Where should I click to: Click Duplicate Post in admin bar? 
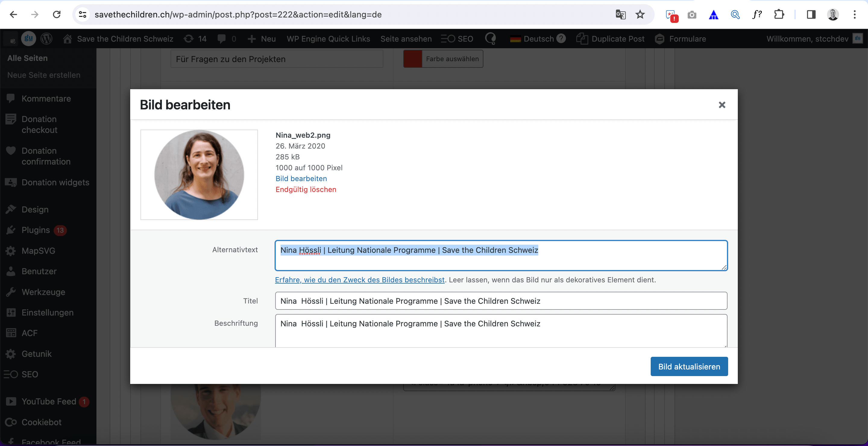[x=610, y=39]
